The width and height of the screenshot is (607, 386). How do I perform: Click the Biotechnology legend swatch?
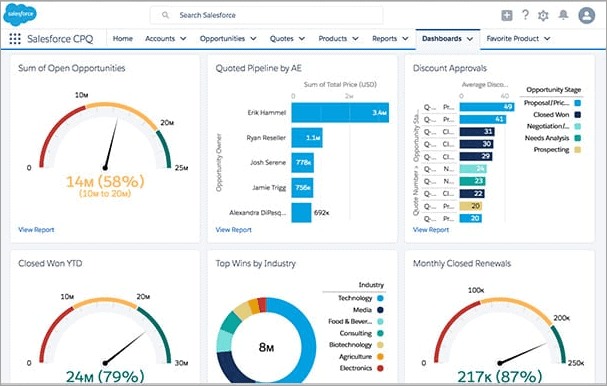[380, 345]
